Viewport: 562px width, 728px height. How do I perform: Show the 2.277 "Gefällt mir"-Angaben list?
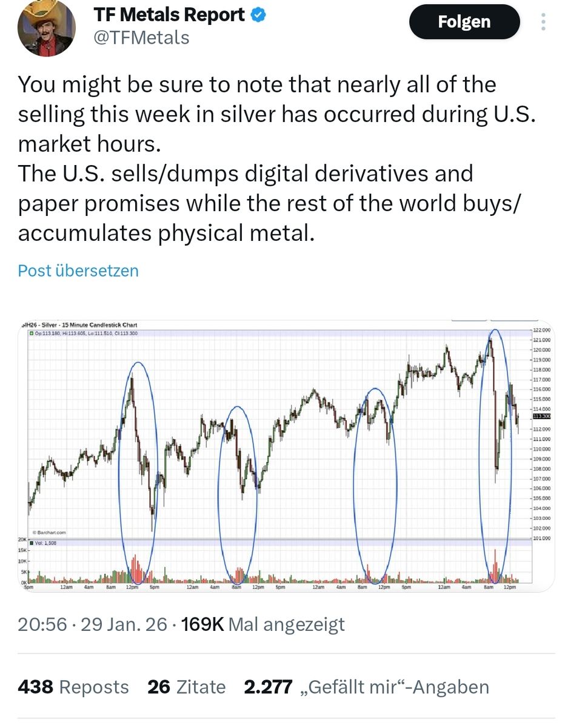click(366, 687)
